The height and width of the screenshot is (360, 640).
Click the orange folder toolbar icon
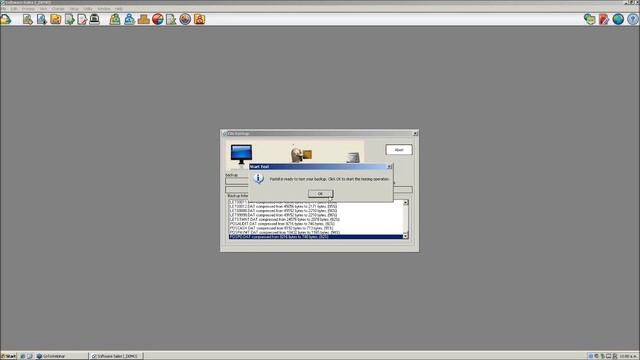(x=56, y=19)
